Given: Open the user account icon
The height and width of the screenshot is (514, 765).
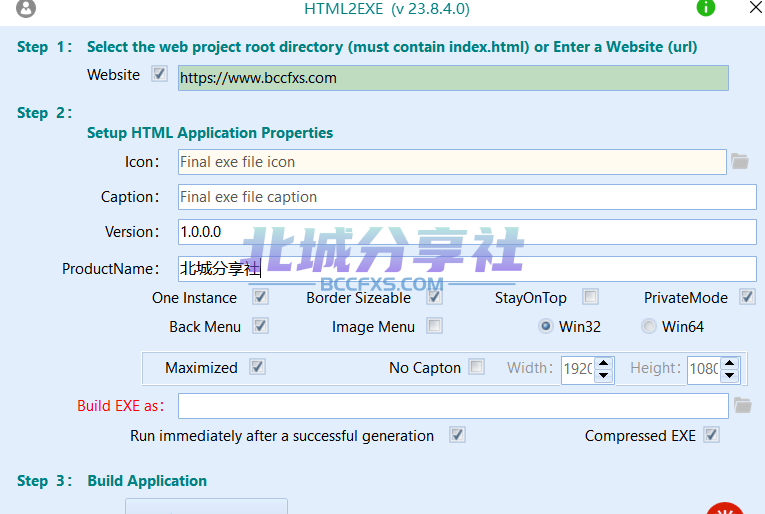Looking at the screenshot, I should (x=26, y=8).
